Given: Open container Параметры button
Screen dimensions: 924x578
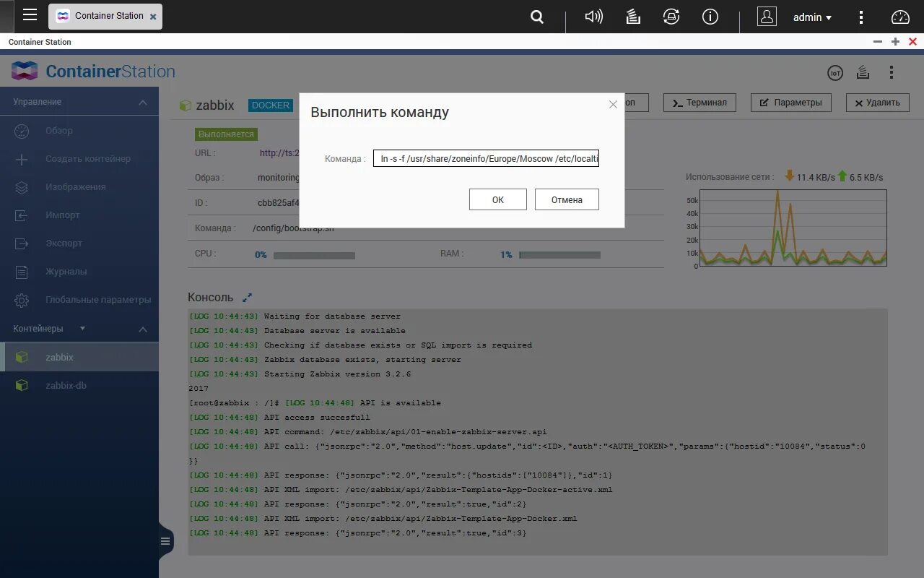Looking at the screenshot, I should 791,103.
